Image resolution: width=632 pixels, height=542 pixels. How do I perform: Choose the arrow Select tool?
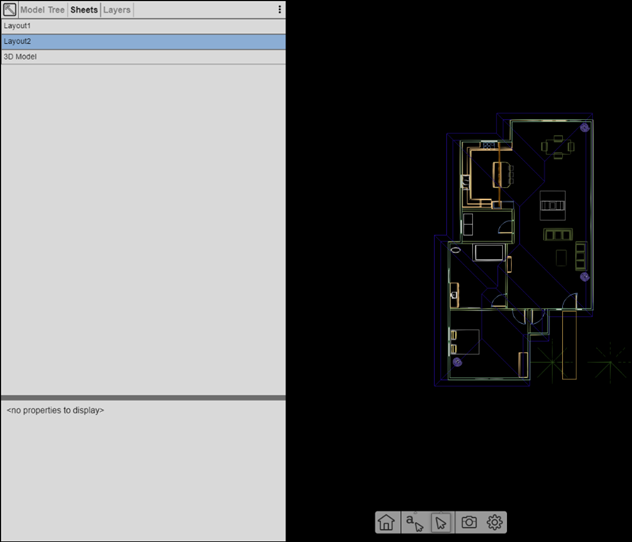click(x=440, y=522)
